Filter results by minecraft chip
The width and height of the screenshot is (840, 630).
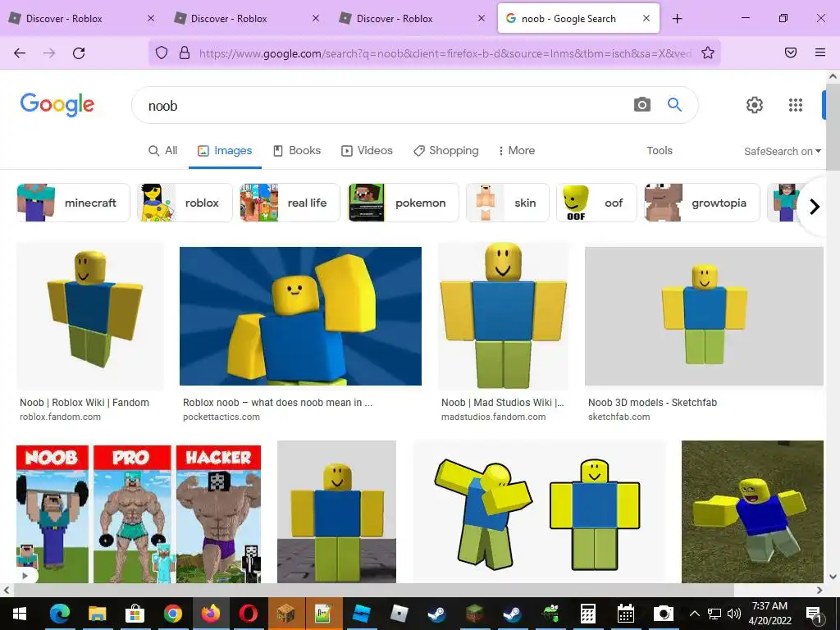click(73, 203)
